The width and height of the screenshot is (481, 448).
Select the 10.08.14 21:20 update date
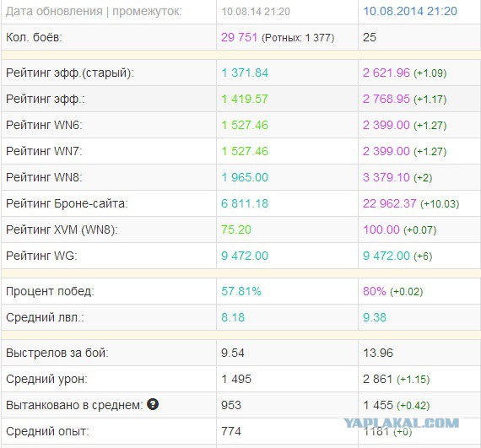pos(256,12)
